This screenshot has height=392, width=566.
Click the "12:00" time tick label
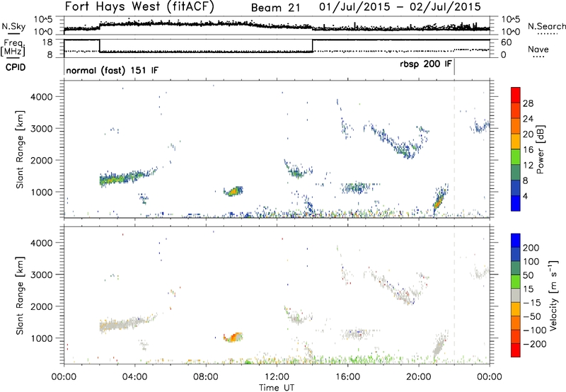coord(277,377)
